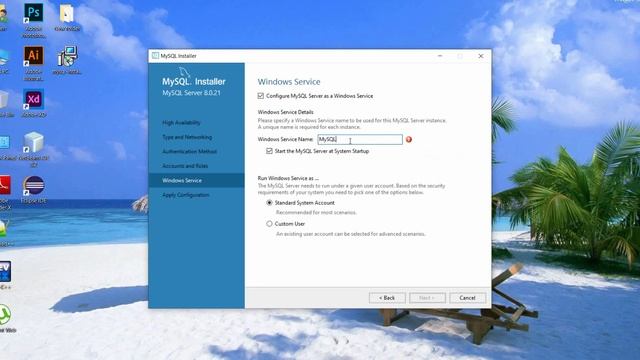This screenshot has width=640, height=360.
Task: Select the uTorrent Web desktop icon
Action: pos(6,318)
